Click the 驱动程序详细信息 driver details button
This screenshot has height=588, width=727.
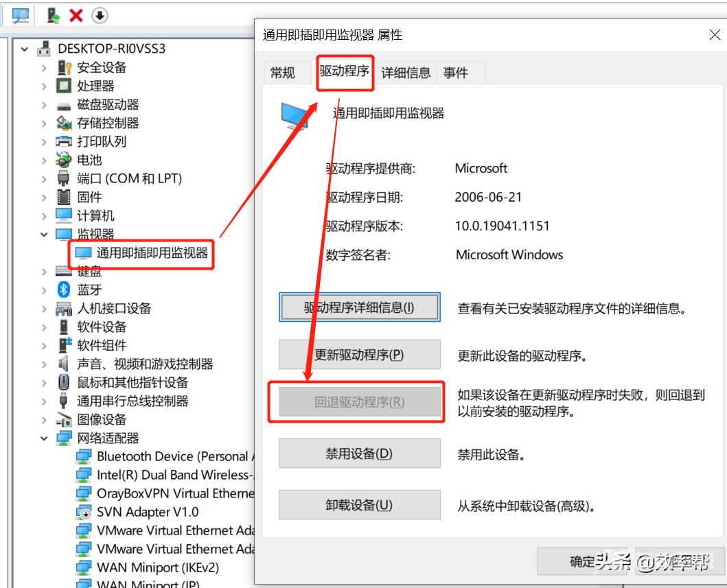pyautogui.click(x=359, y=307)
